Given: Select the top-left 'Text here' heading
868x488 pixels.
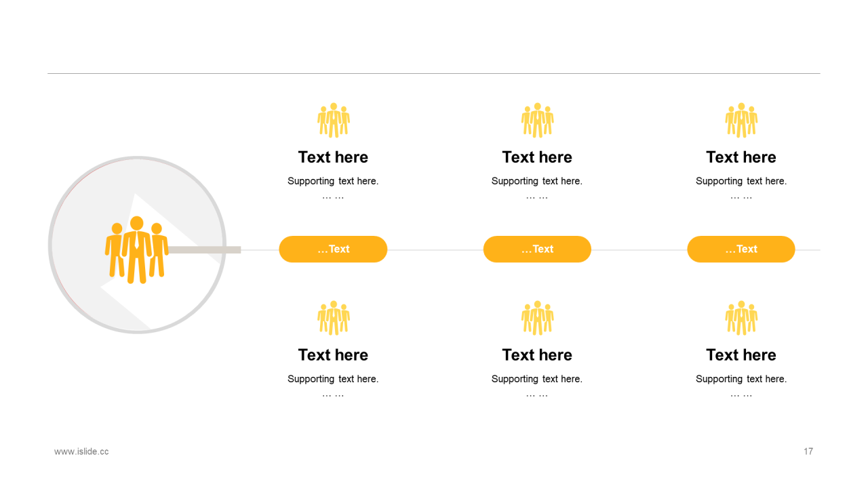Looking at the screenshot, I should [333, 157].
